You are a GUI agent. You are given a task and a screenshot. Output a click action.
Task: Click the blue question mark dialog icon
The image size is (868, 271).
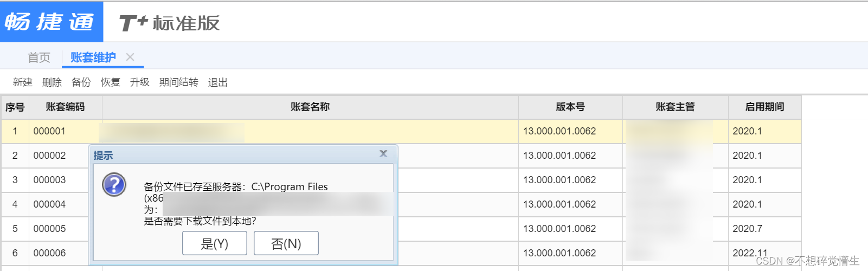tap(114, 185)
